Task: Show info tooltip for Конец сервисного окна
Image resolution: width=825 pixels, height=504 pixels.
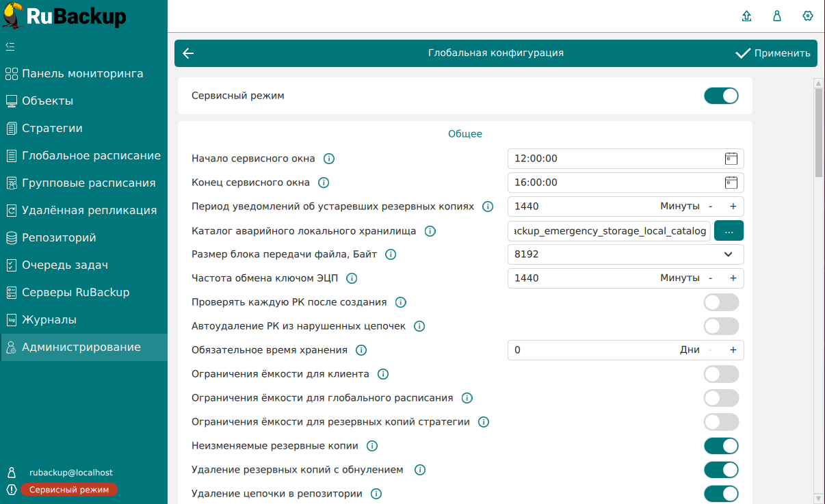Action: (x=324, y=183)
